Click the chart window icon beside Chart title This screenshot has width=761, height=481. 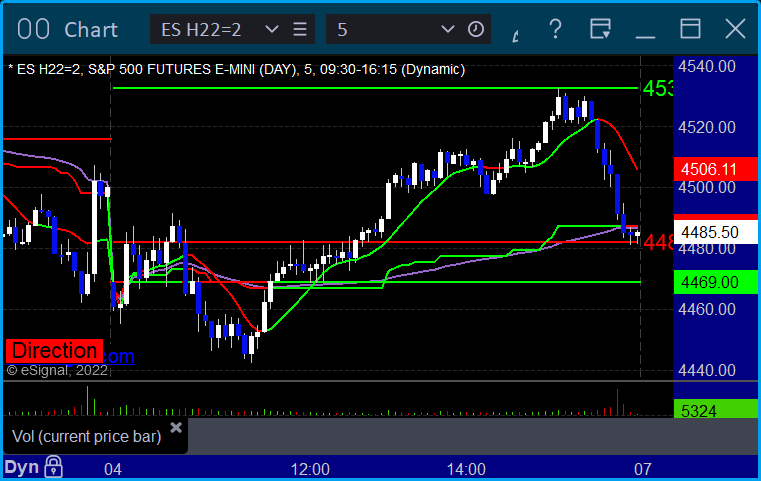[x=33, y=29]
